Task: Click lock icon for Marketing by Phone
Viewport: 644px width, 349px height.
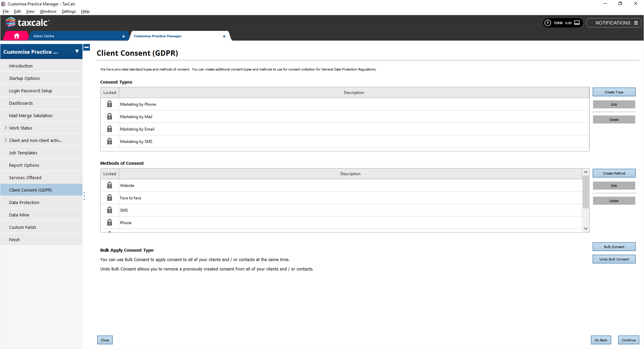Action: [x=109, y=104]
